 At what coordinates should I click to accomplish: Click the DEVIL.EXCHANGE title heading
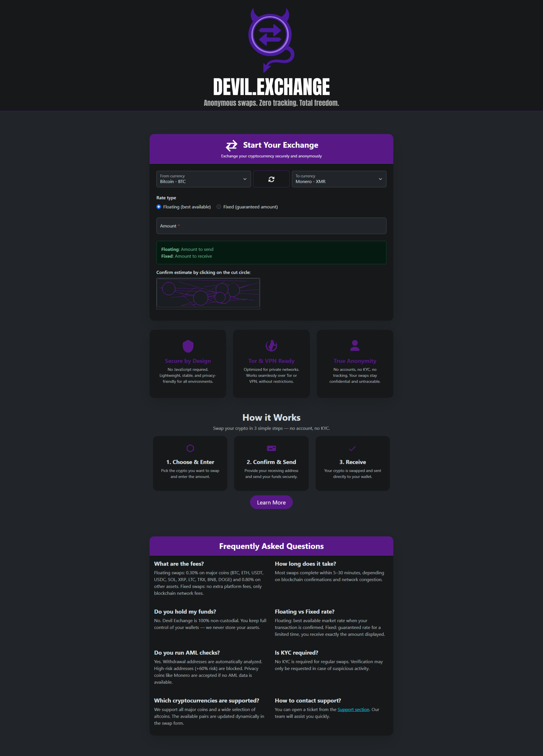coord(271,87)
